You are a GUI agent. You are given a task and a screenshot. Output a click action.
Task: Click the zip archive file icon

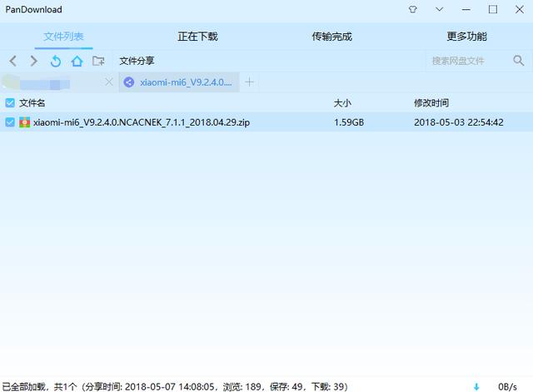tap(24, 122)
